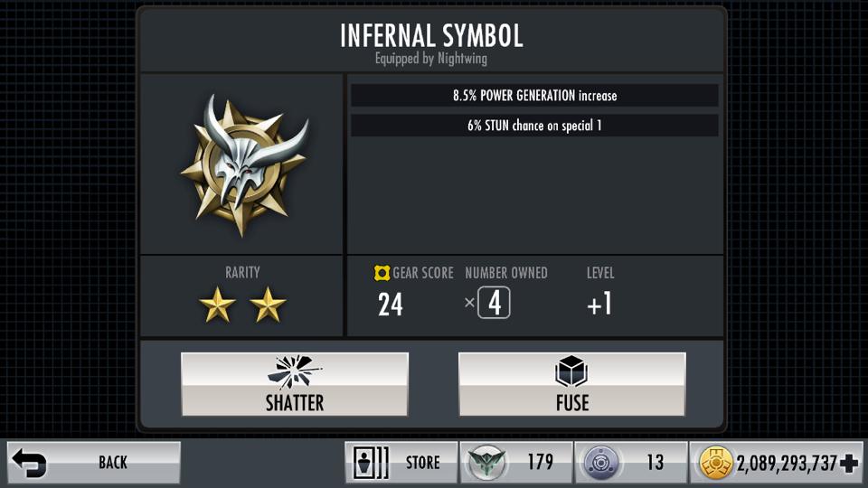Screen dimensions: 868x488
Task: Tap the Fuse cube icon
Action: (571, 371)
